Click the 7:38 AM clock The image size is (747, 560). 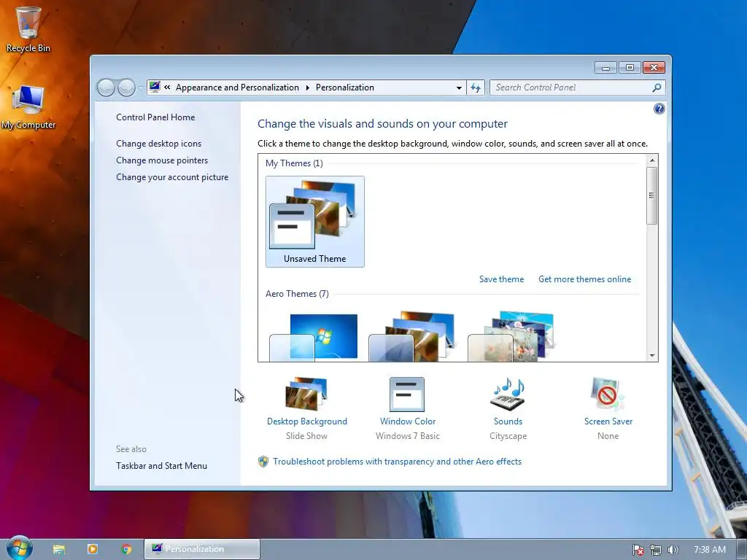click(709, 550)
